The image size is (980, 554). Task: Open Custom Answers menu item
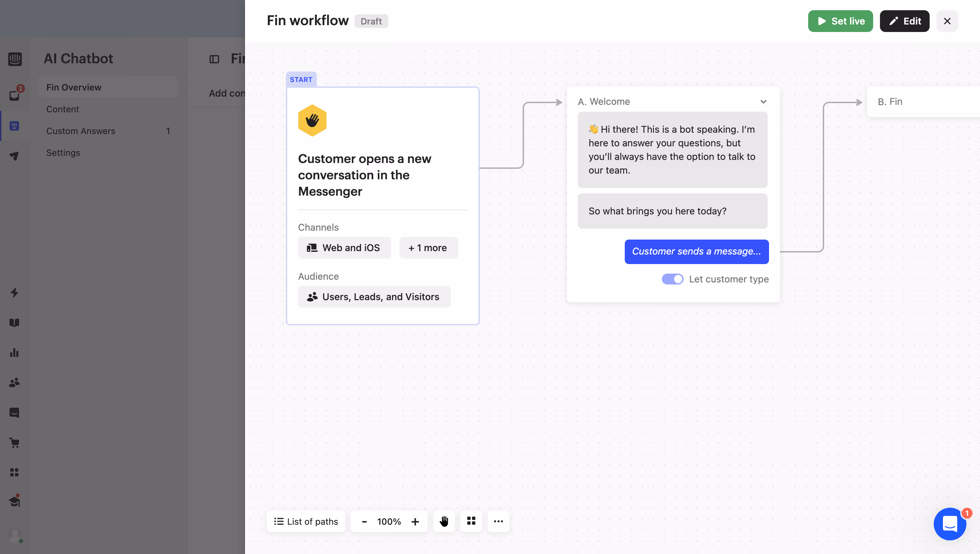click(x=108, y=131)
